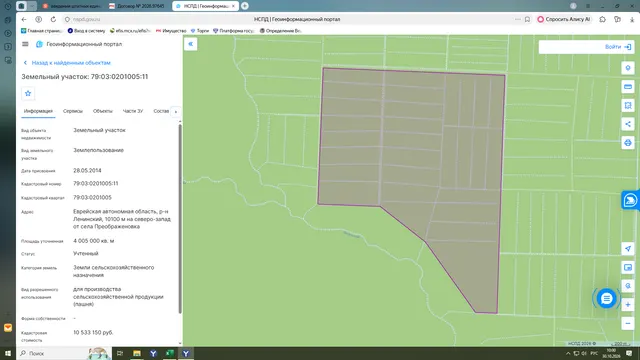Viewport: 640px width, 360px height.
Task: Open the measure ruler map tool
Action: [x=628, y=87]
